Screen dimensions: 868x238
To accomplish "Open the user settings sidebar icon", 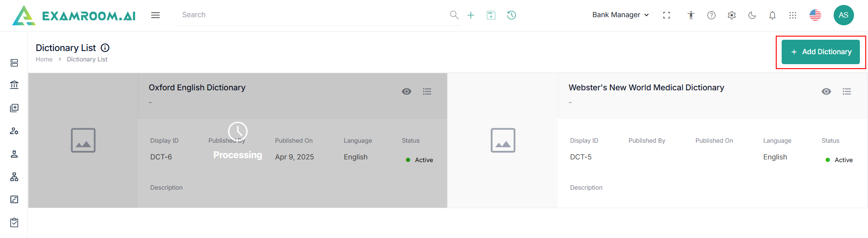I will (x=14, y=131).
